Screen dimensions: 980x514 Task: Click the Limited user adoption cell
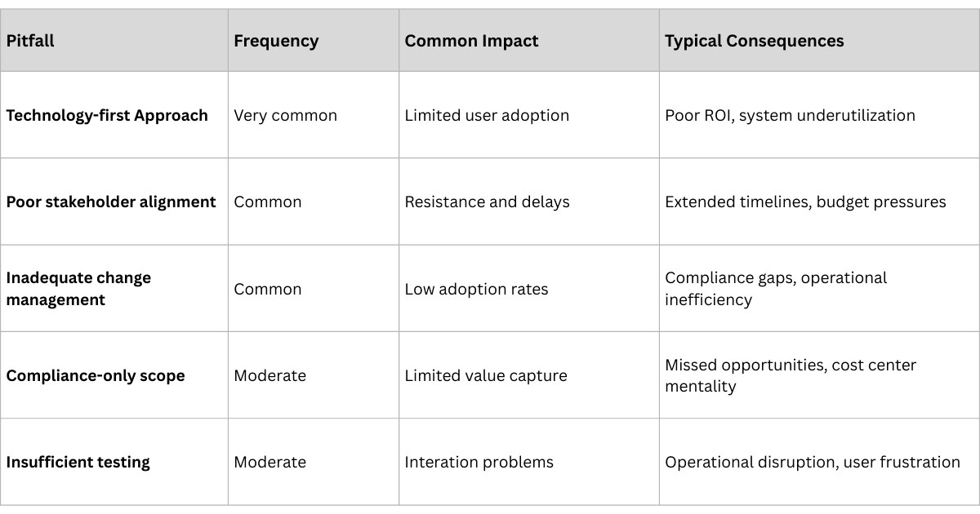tap(487, 115)
